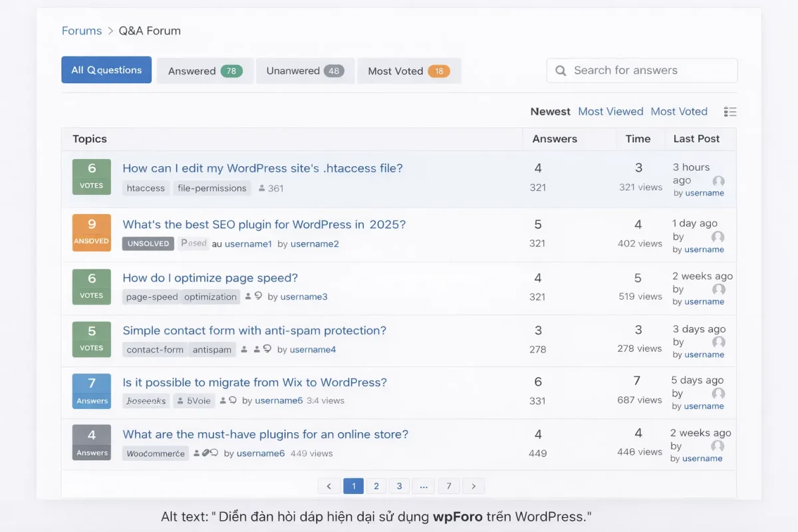The width and height of the screenshot is (798, 532).
Task: Click the orange 9 votes badge
Action: pyautogui.click(x=92, y=232)
